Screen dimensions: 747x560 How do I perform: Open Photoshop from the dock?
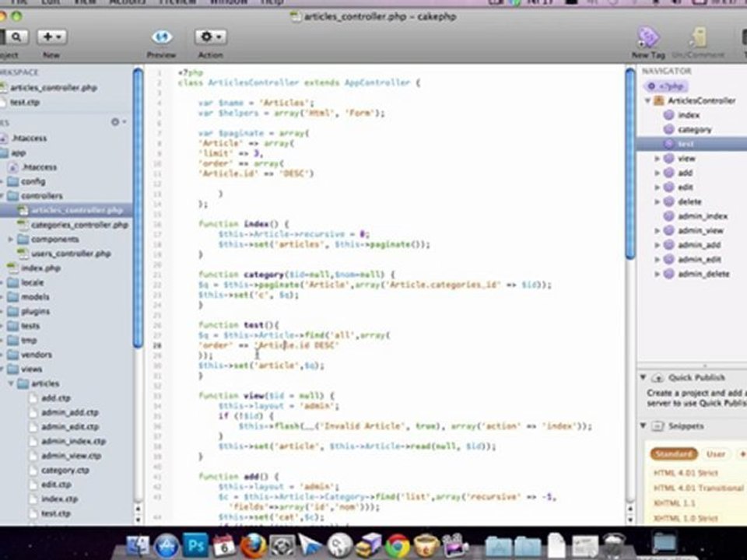(195, 545)
